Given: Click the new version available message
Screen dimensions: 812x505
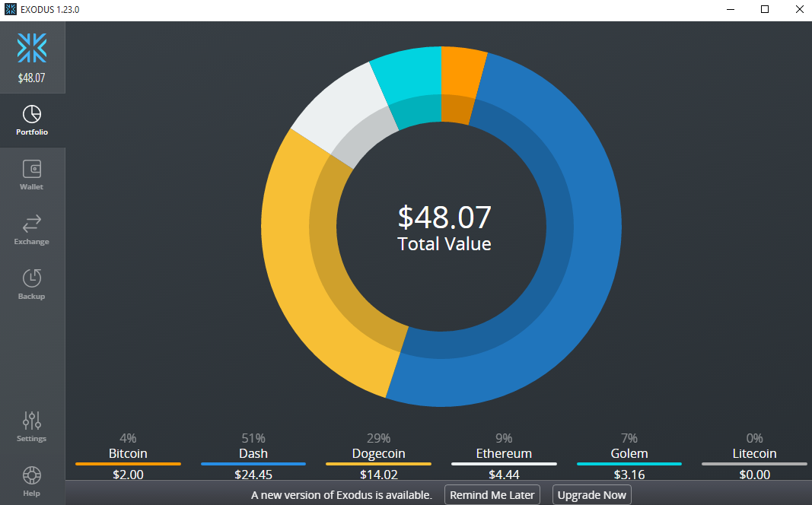Looking at the screenshot, I should coord(341,495).
